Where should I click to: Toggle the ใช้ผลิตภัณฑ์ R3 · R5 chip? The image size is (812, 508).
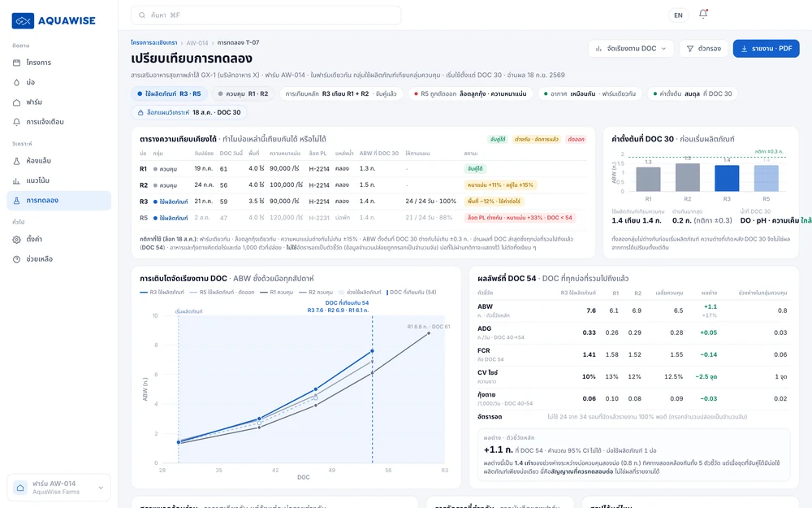tap(169, 93)
